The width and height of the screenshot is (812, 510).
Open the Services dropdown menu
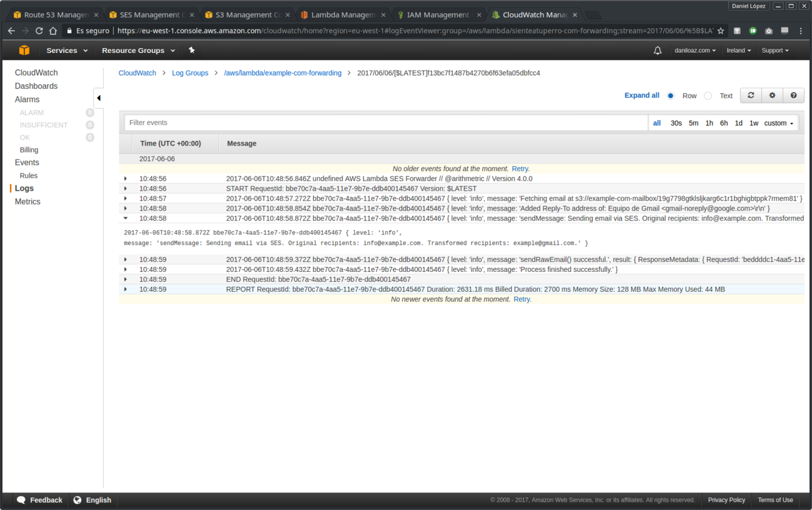pyautogui.click(x=66, y=50)
